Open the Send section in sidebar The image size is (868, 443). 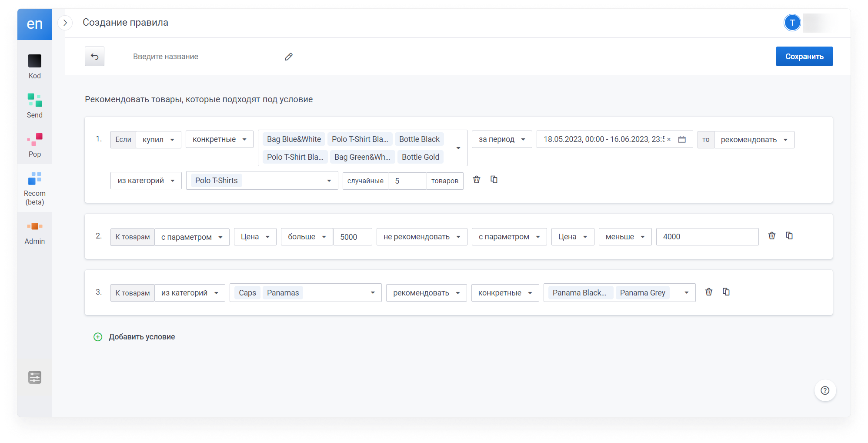coord(35,106)
